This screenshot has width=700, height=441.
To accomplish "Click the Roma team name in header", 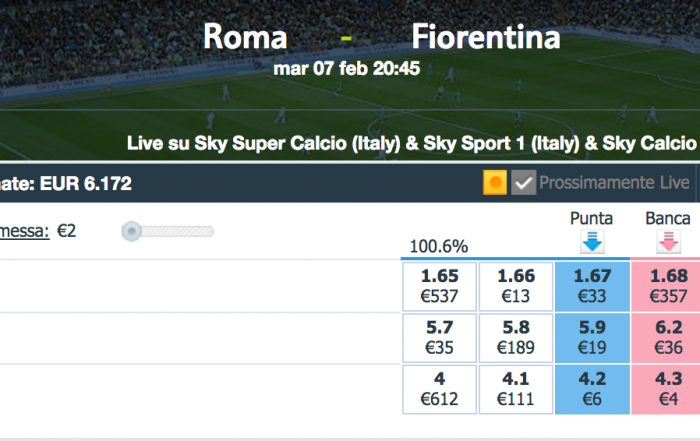I will 245,37.
